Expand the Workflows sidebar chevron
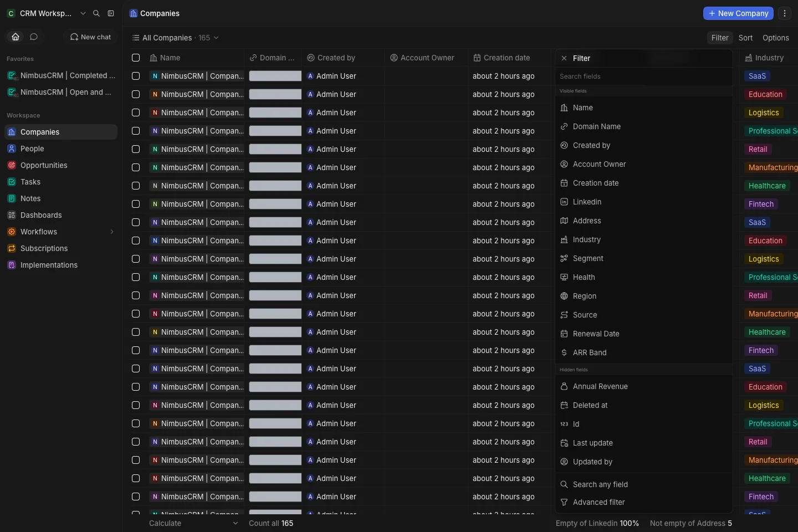This screenshot has width=798, height=532. click(112, 232)
